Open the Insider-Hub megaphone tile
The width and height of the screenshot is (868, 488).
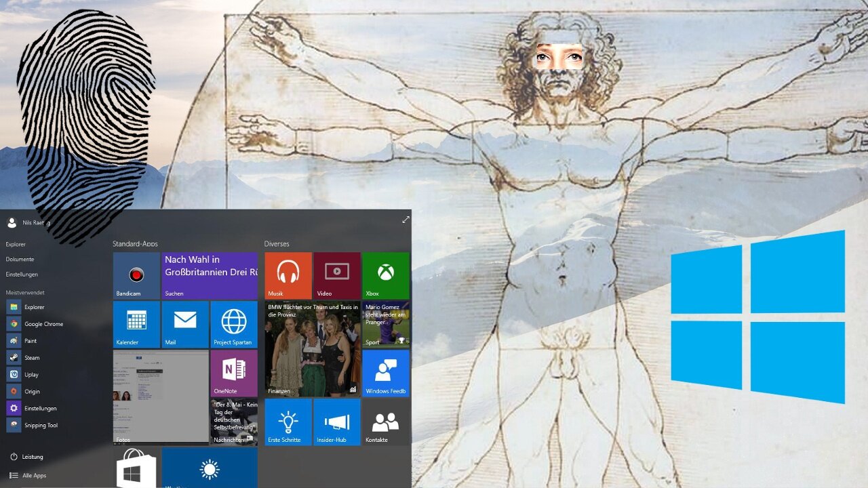[x=337, y=422]
